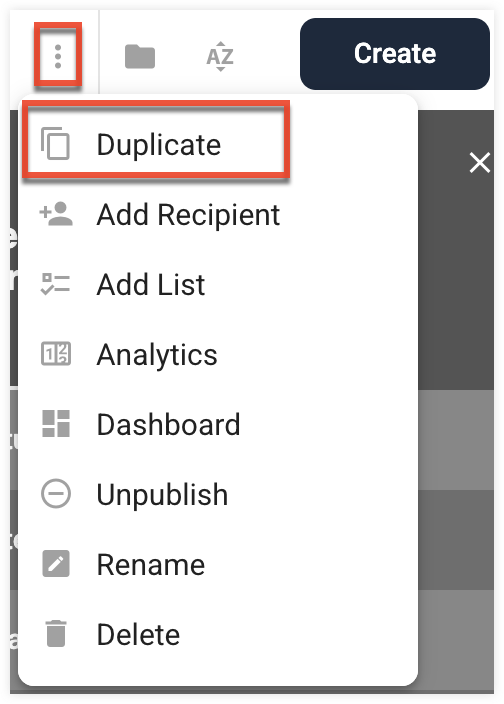Screen dimensions: 504x704
Task: Click the checklist icon next to Add List
Action: (56, 284)
